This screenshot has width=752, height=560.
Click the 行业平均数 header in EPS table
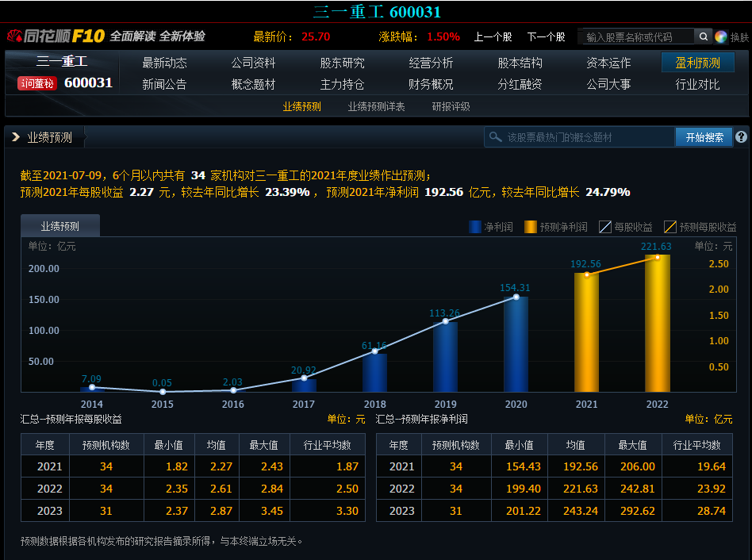pyautogui.click(x=327, y=445)
